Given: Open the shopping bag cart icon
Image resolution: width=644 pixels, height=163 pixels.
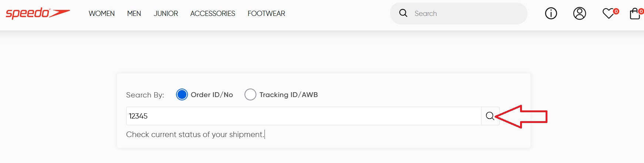Looking at the screenshot, I should click(x=635, y=14).
